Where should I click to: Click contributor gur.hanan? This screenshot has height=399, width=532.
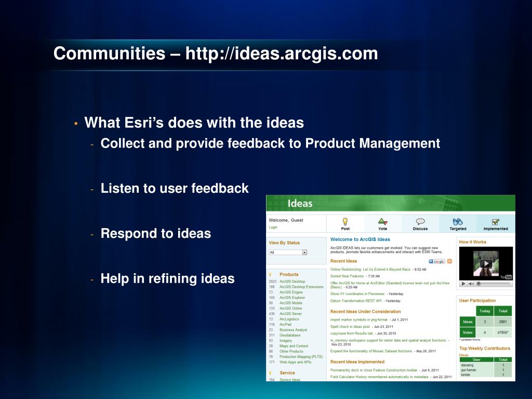tap(469, 370)
